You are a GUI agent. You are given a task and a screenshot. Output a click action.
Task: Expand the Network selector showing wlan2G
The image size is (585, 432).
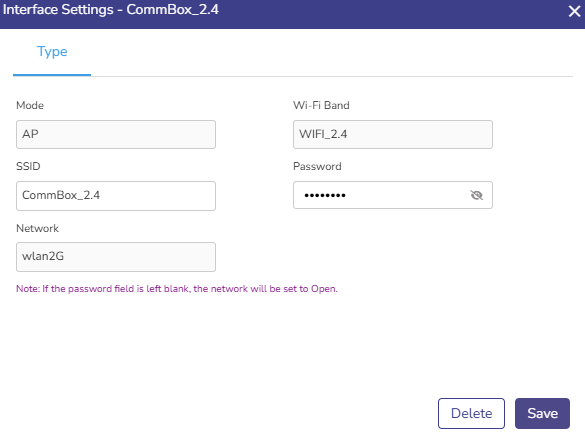coord(116,257)
